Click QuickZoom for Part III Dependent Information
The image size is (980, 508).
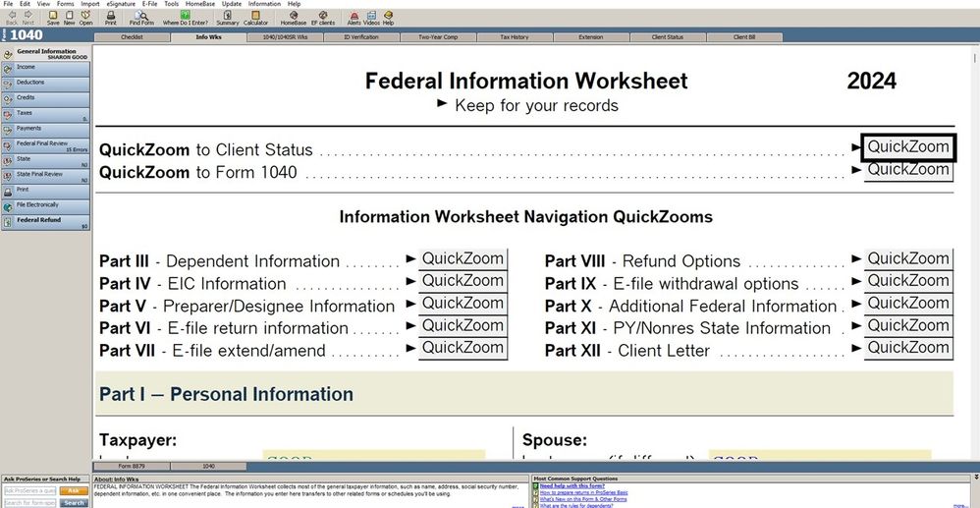[463, 259]
